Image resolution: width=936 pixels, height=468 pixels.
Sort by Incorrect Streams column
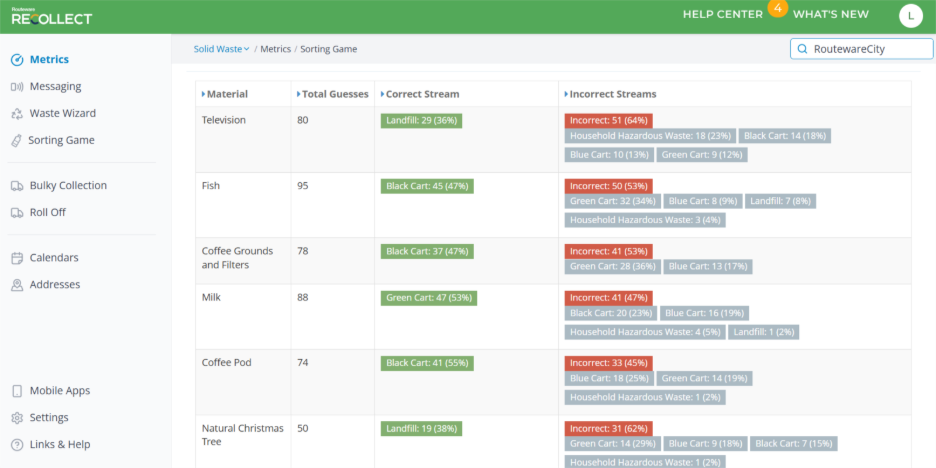click(610, 94)
